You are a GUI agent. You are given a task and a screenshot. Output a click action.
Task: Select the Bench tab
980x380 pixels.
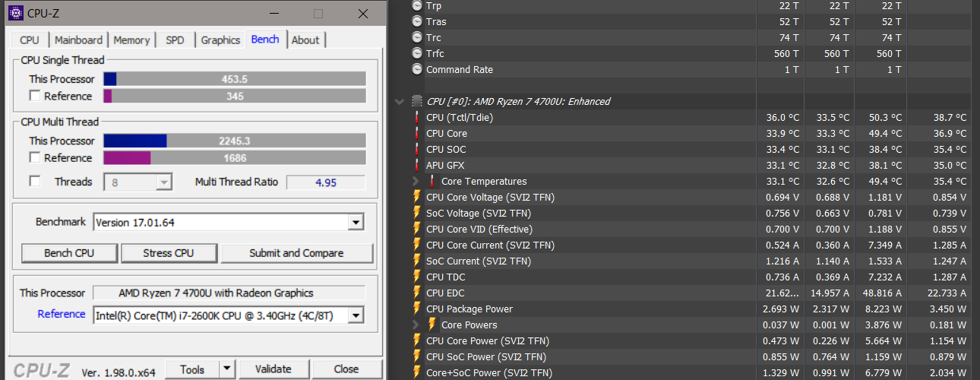(265, 39)
